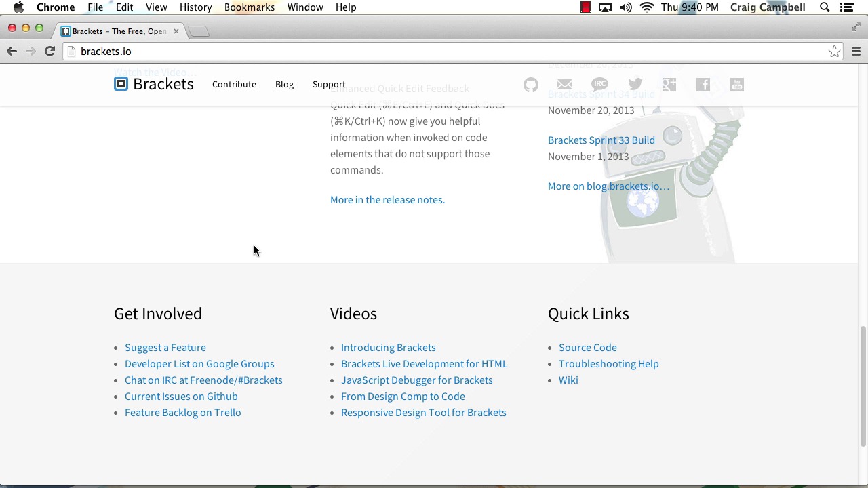Open Chrome hamburger menu icon
868x488 pixels.
856,52
